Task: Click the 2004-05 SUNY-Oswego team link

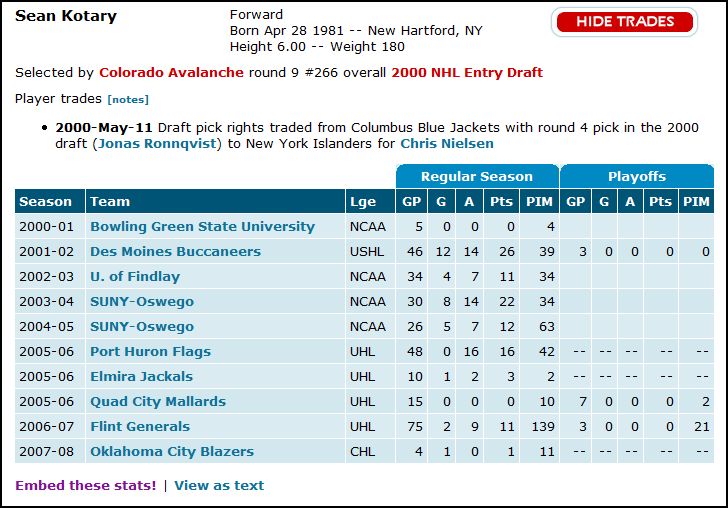Action: pos(142,327)
